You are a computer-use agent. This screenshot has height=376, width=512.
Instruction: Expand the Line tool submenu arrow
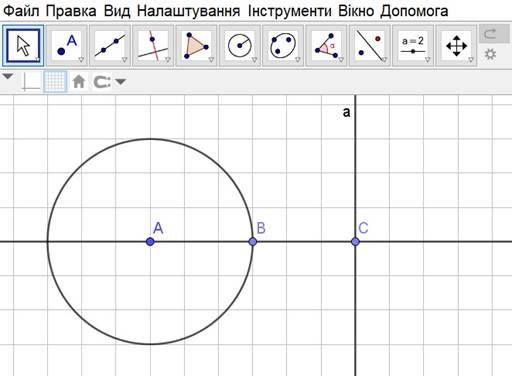pyautogui.click(x=124, y=60)
